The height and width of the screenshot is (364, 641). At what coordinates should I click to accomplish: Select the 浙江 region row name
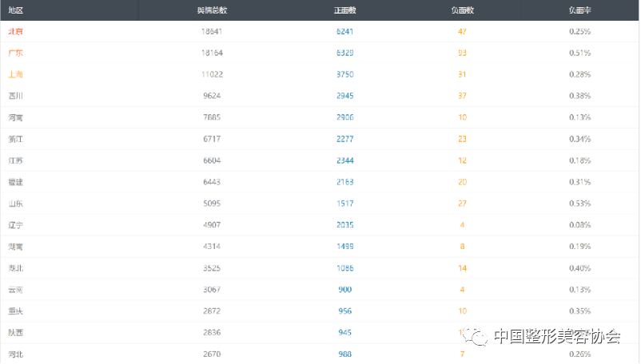(15, 139)
